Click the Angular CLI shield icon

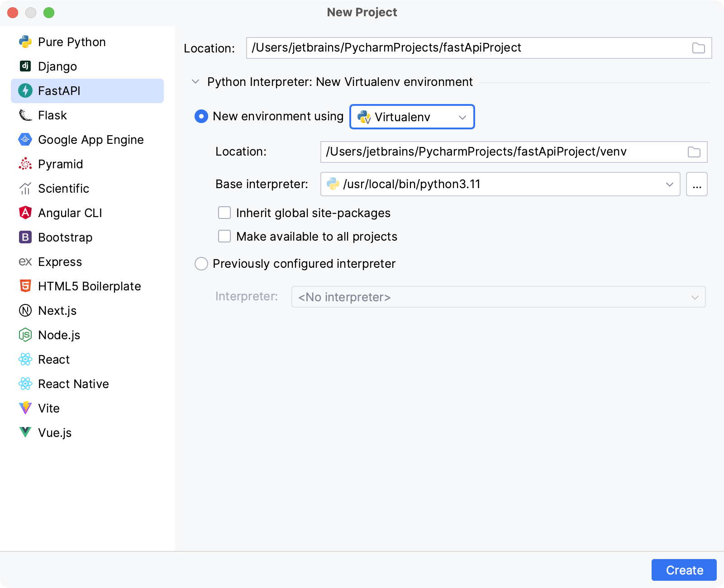25,213
